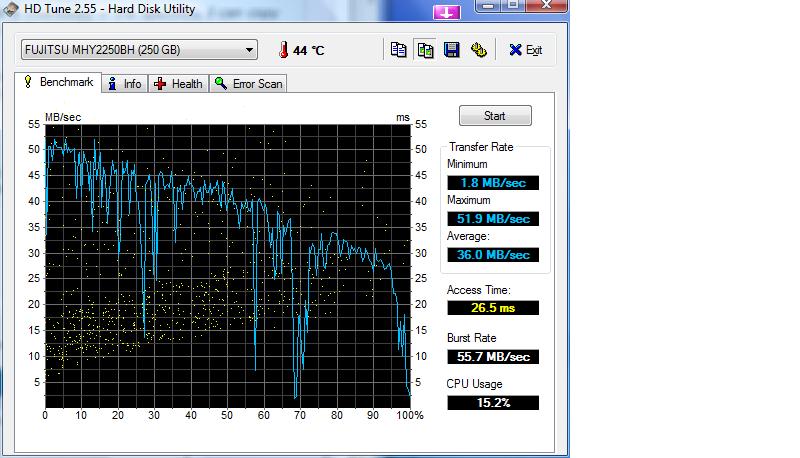Click the HD Tune title bar icon
Screen dimensions: 800x458
click(x=12, y=10)
